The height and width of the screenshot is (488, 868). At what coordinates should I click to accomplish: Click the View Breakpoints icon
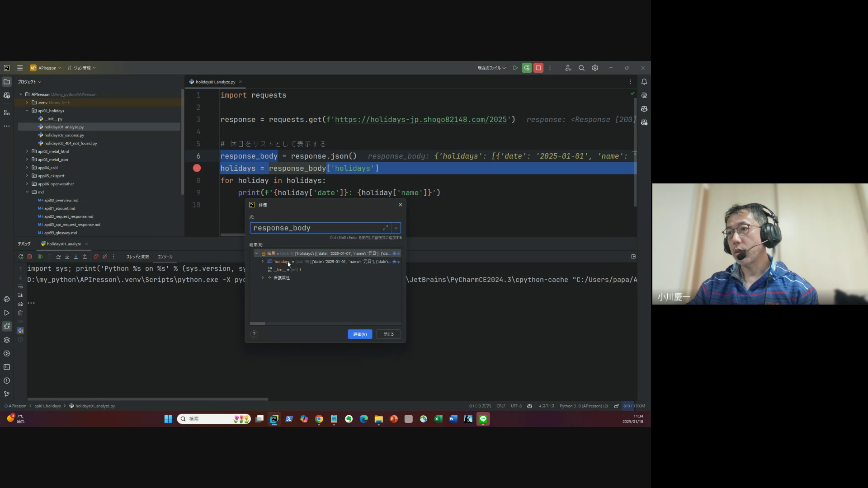click(x=96, y=257)
